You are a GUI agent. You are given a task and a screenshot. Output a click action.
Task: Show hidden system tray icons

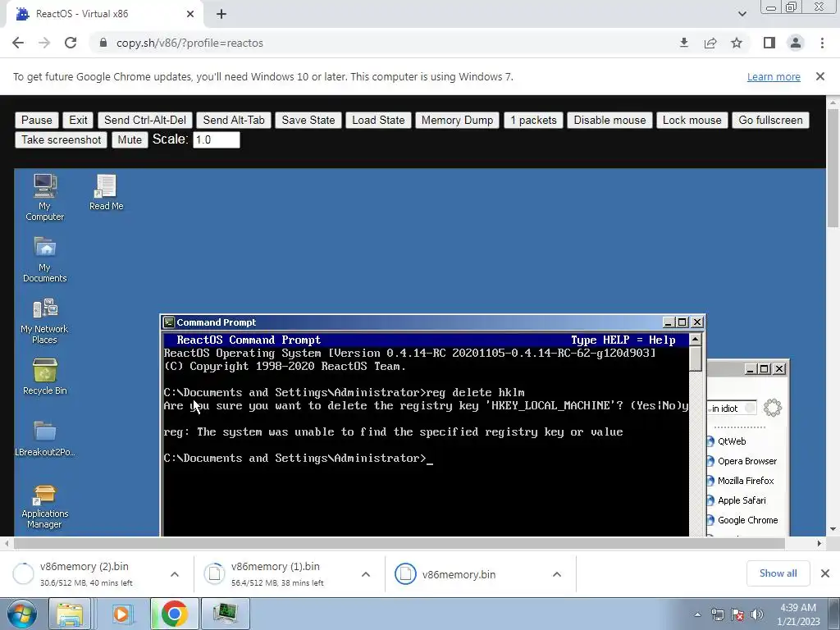click(x=697, y=614)
